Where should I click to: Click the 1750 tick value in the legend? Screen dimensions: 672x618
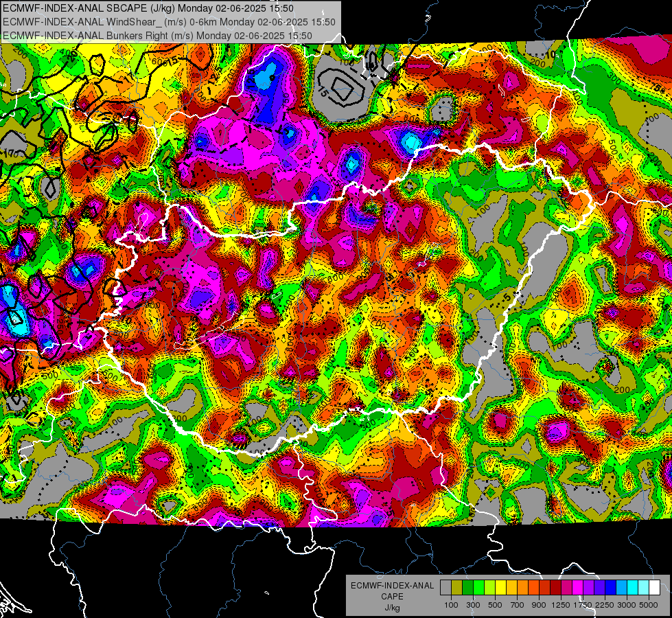tap(583, 605)
